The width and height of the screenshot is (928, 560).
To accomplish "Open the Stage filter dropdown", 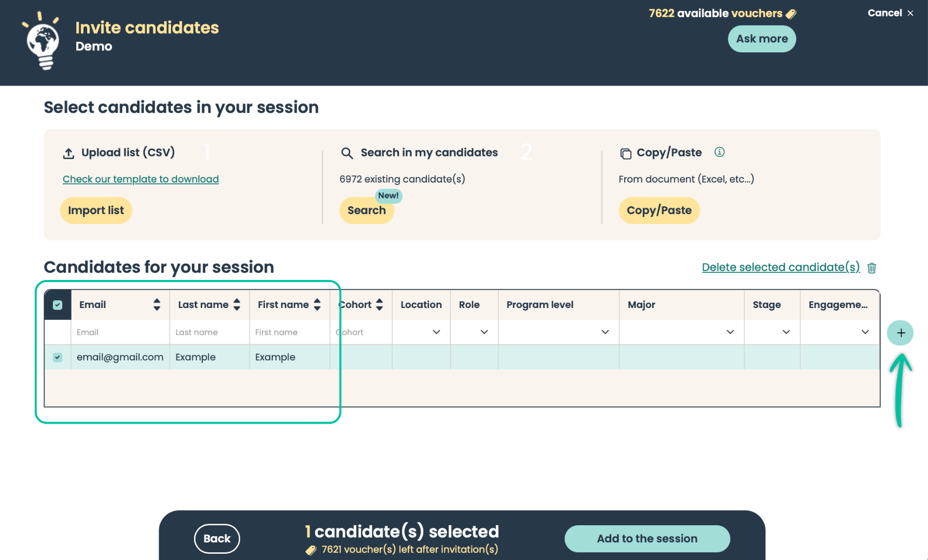I will (x=786, y=332).
